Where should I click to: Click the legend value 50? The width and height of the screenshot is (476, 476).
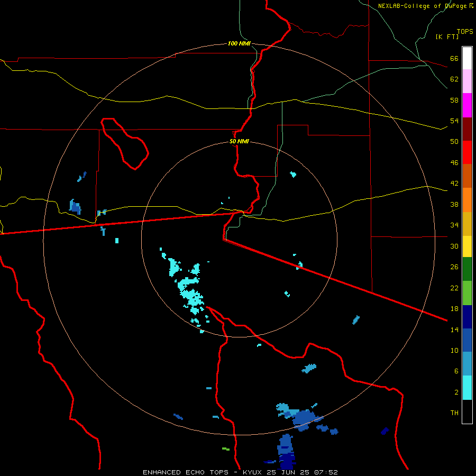(454, 142)
